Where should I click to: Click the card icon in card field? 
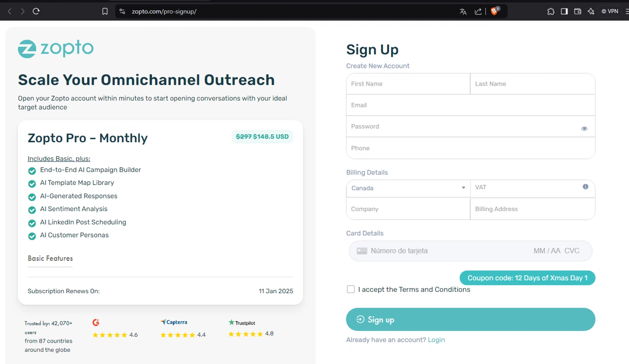click(x=362, y=251)
